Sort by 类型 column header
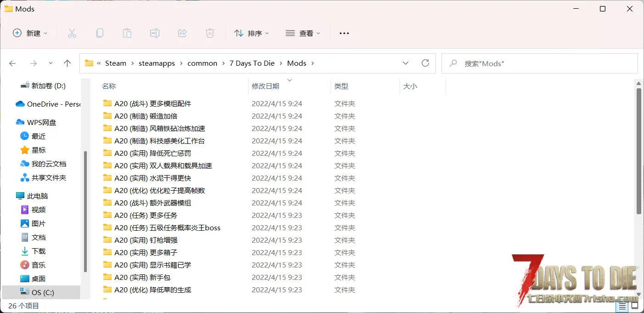This screenshot has height=313, width=644. tap(341, 86)
